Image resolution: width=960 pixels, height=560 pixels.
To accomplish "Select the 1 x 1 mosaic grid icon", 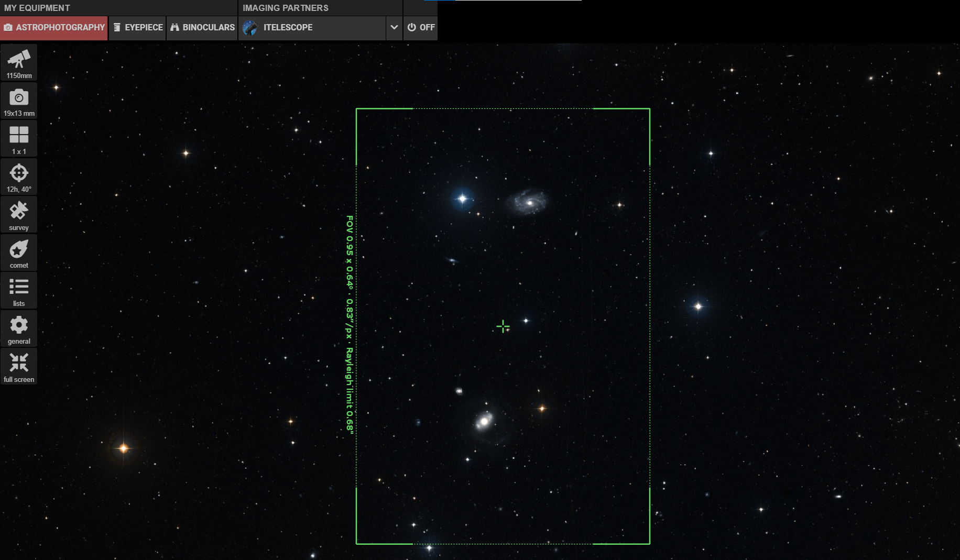I will [x=19, y=139].
